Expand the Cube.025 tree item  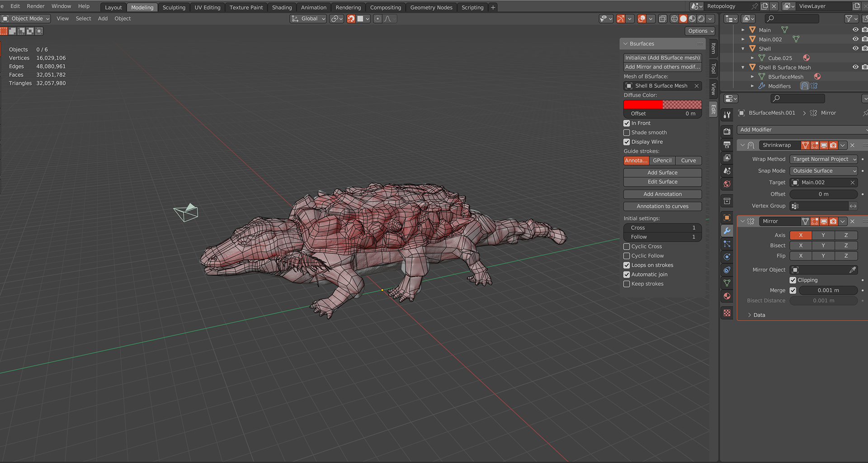click(x=752, y=58)
